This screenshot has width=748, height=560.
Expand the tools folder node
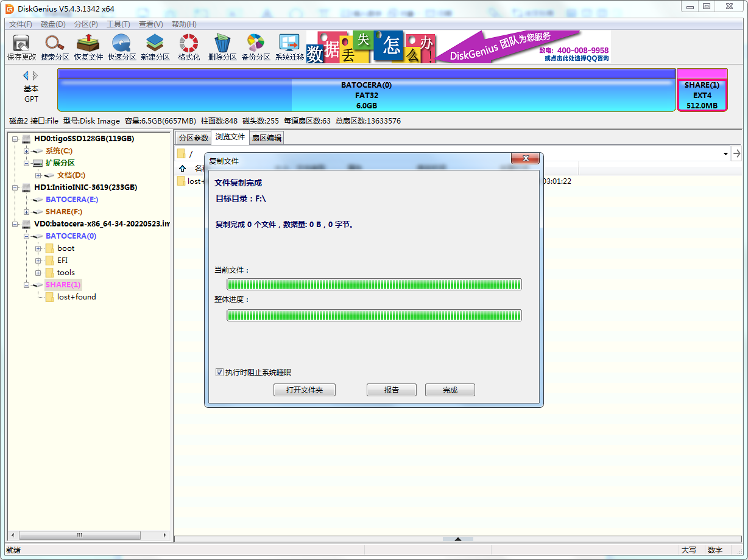click(38, 273)
